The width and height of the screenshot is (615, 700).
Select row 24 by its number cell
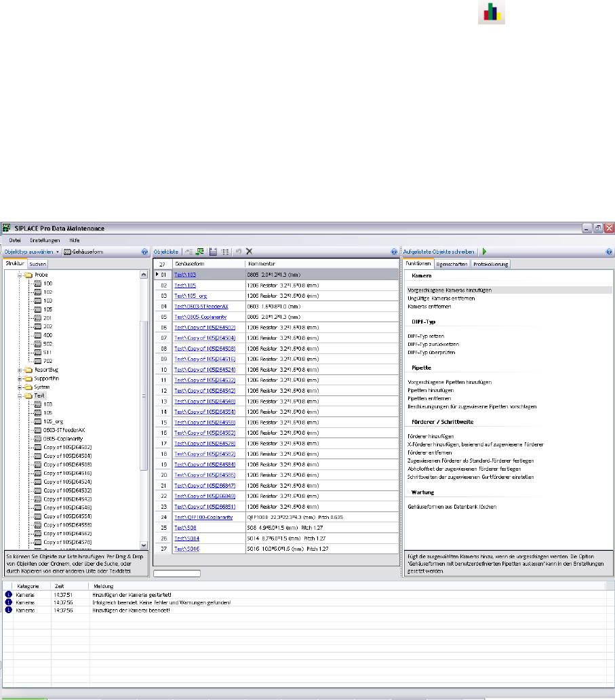(x=163, y=518)
